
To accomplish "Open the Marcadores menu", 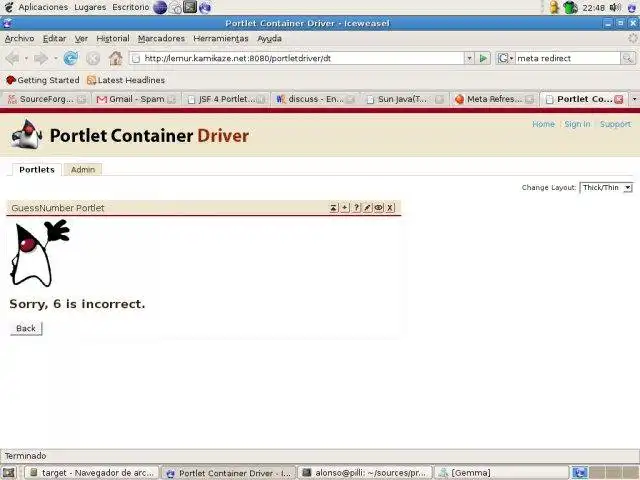I will (x=161, y=38).
